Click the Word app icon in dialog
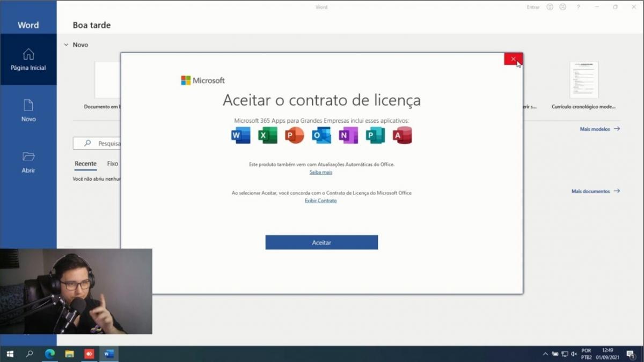Viewport: 644px width, 362px height. (x=240, y=135)
